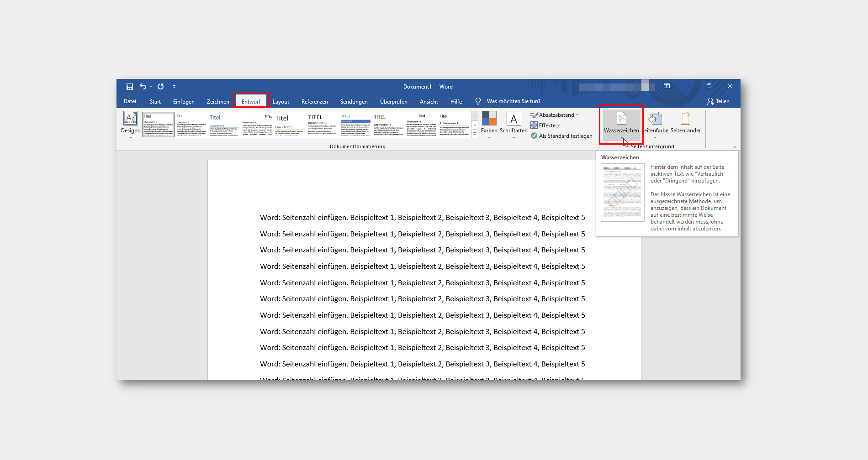This screenshot has width=868, height=460.
Task: Open the Referenzen ribbon tab
Action: [x=314, y=101]
